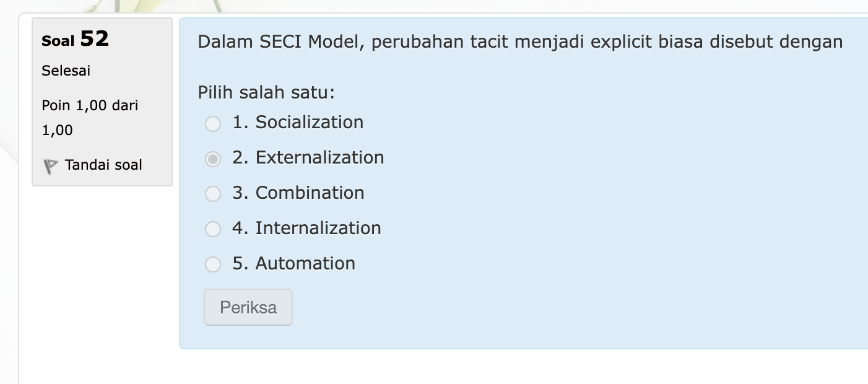Click the Periksa button

(x=248, y=307)
